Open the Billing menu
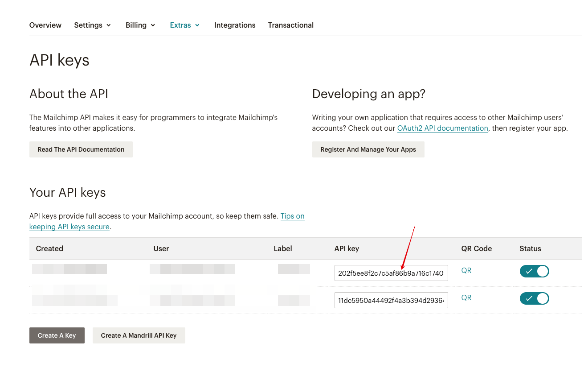This screenshot has height=368, width=588. [x=140, y=25]
